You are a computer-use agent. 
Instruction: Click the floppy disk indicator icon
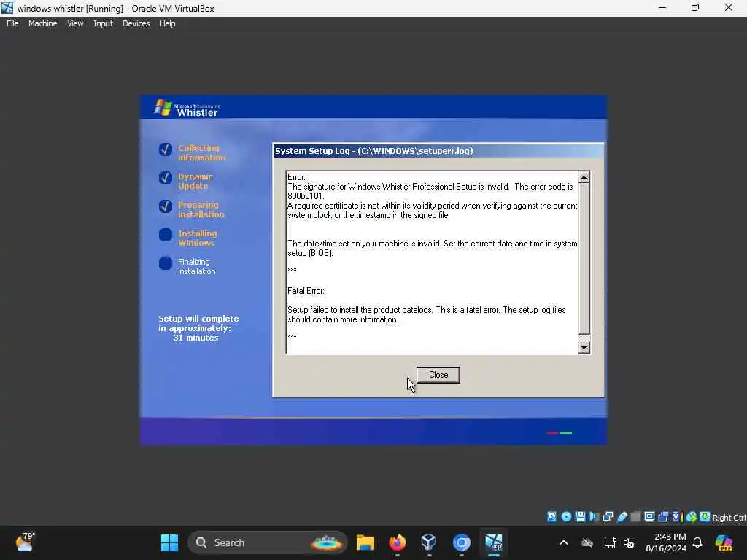[580, 517]
